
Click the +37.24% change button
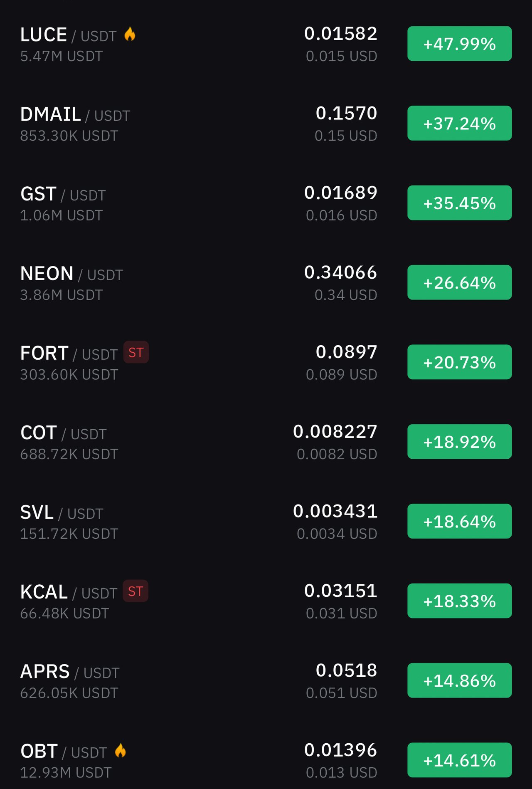459,123
